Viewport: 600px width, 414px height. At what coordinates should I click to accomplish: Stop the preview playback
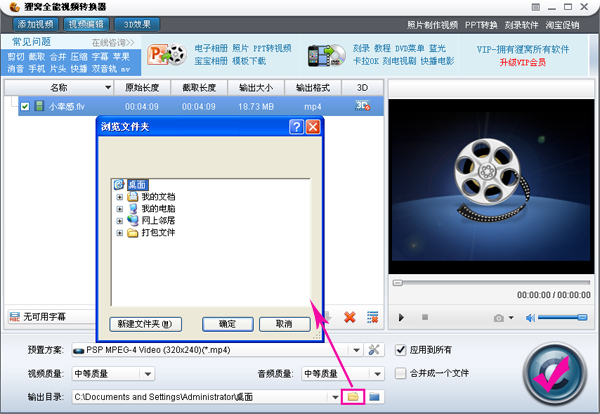[x=425, y=317]
